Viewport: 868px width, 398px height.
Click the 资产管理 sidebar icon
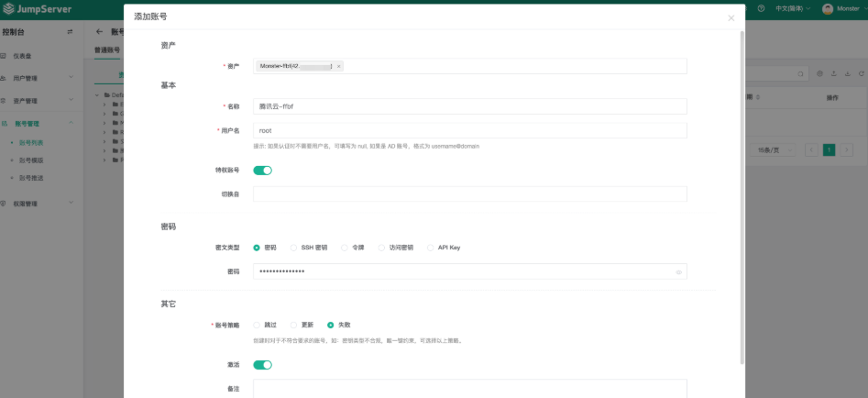pyautogui.click(x=4, y=101)
